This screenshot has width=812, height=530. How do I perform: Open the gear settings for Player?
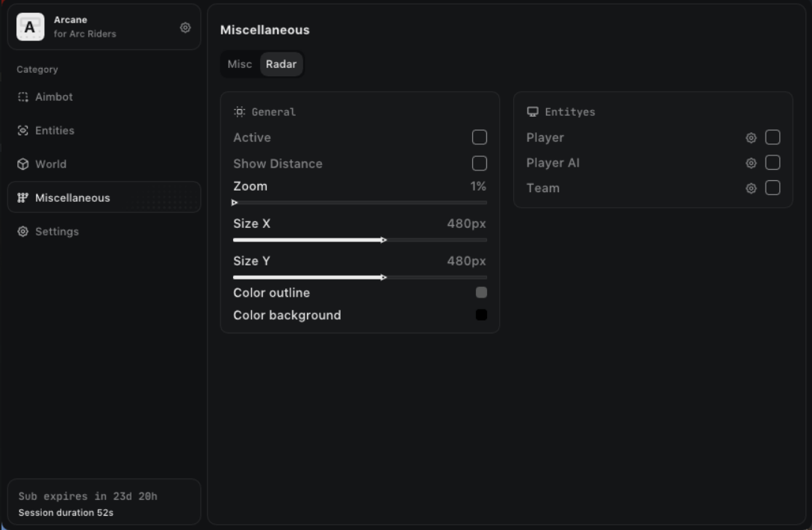click(x=751, y=138)
